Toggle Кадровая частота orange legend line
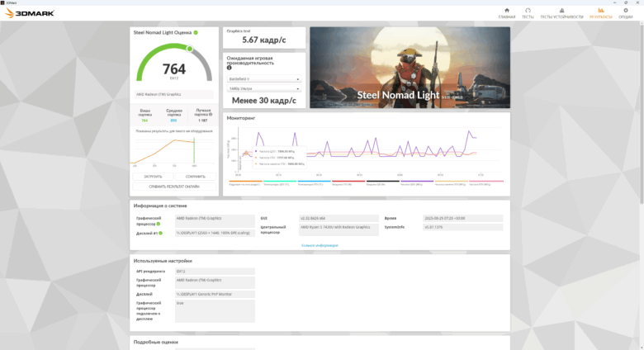The width and height of the screenshot is (644, 350). [x=245, y=182]
